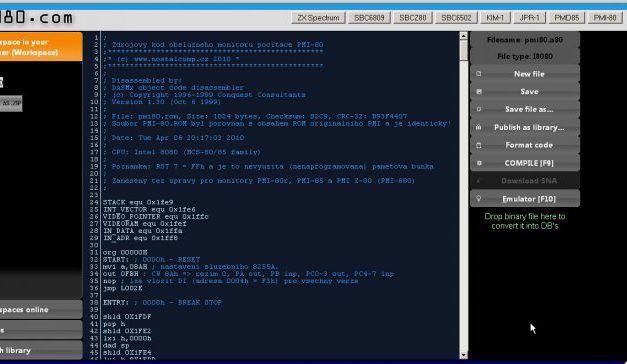Click the Save button
Image resolution: width=627 pixels, height=364 pixels.
pos(525,92)
